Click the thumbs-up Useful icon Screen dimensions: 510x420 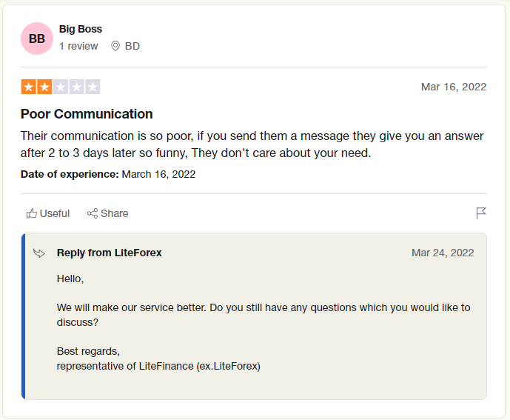tap(32, 213)
